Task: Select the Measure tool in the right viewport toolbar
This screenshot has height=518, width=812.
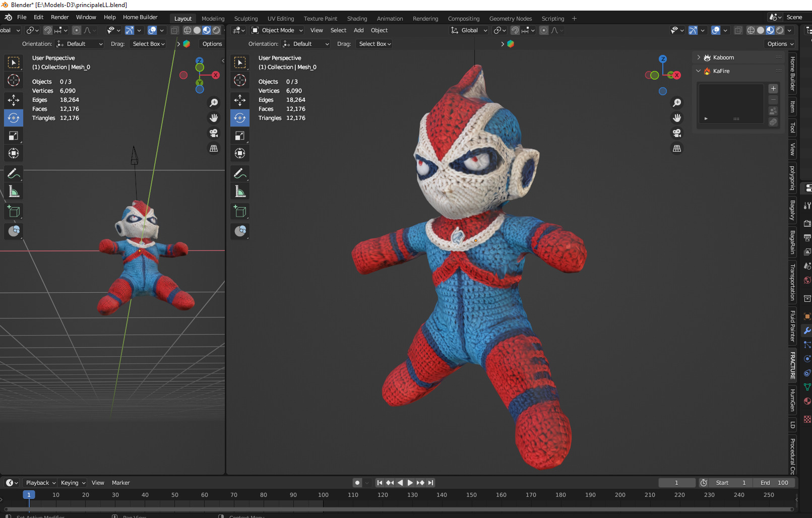Action: tap(240, 191)
